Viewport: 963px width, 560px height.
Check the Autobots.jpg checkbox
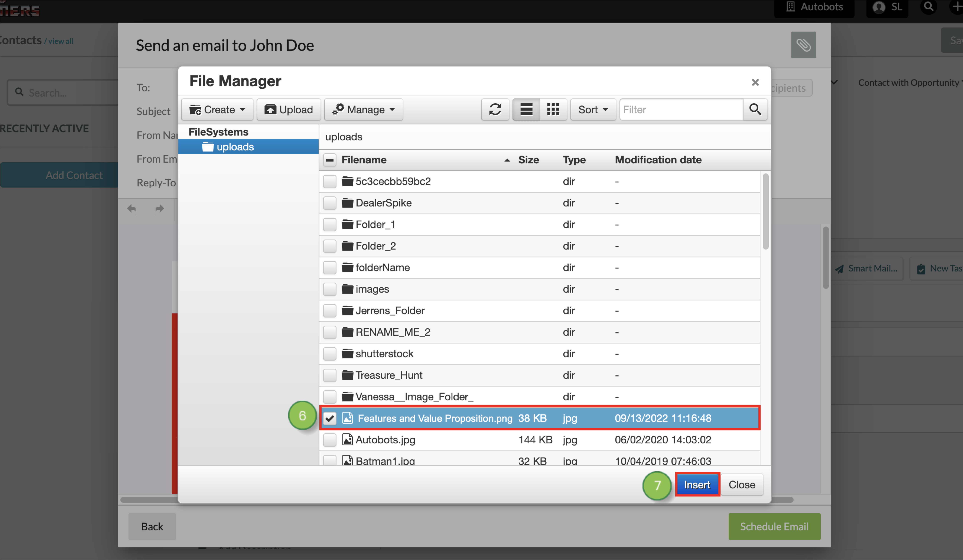[x=330, y=440]
